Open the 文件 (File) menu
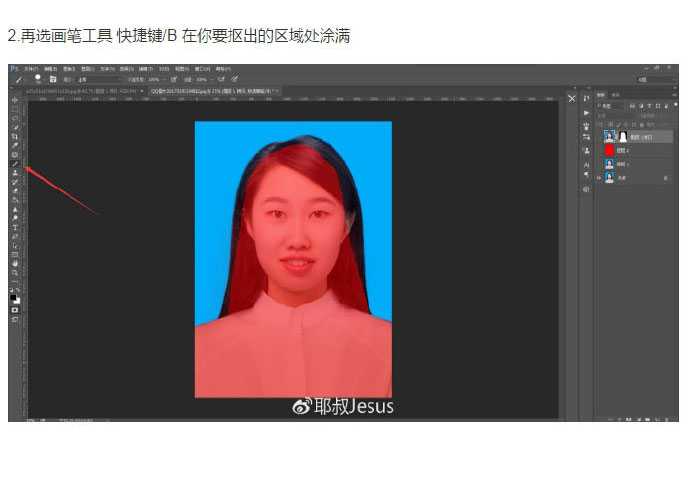The image size is (690, 489). (x=31, y=69)
